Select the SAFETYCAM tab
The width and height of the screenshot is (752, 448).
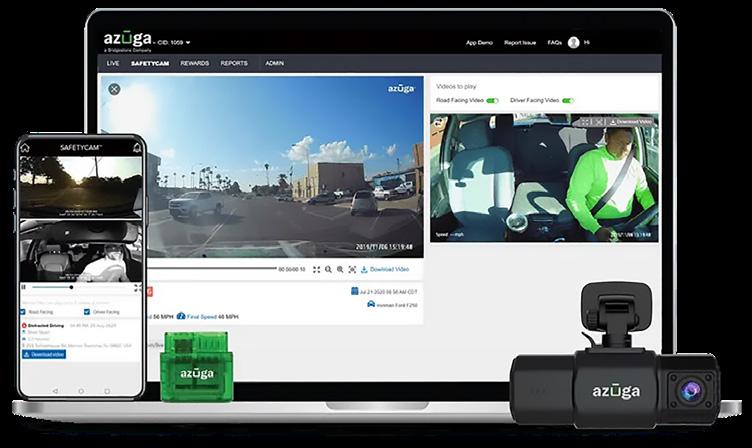(150, 63)
